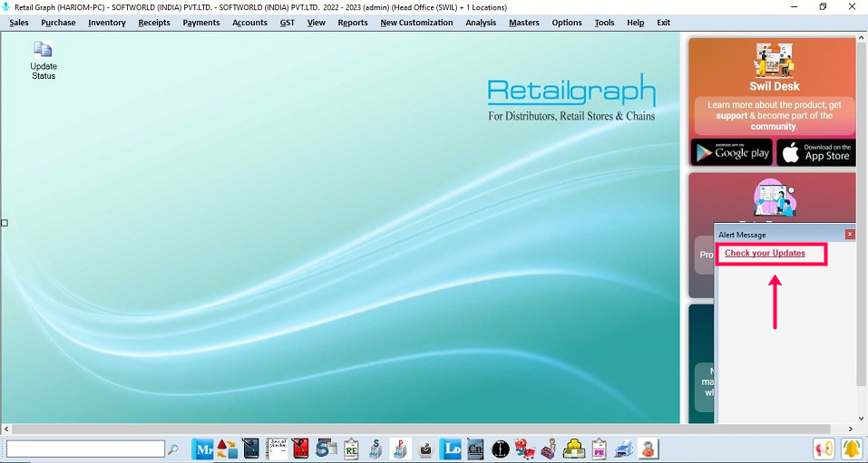Open the Update Status desktop shortcut
This screenshot has height=463, width=868.
point(44,60)
